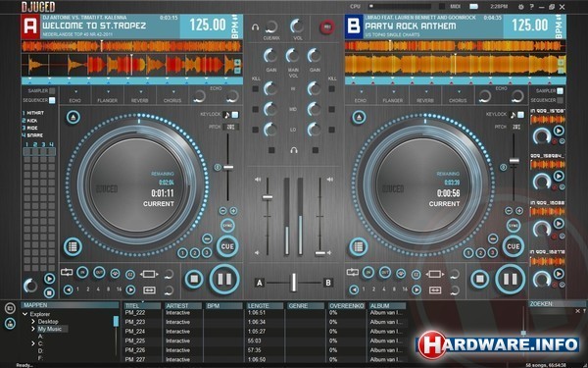Trigger hot cue 2 on deck A
588x368 pixels.
[x=195, y=253]
